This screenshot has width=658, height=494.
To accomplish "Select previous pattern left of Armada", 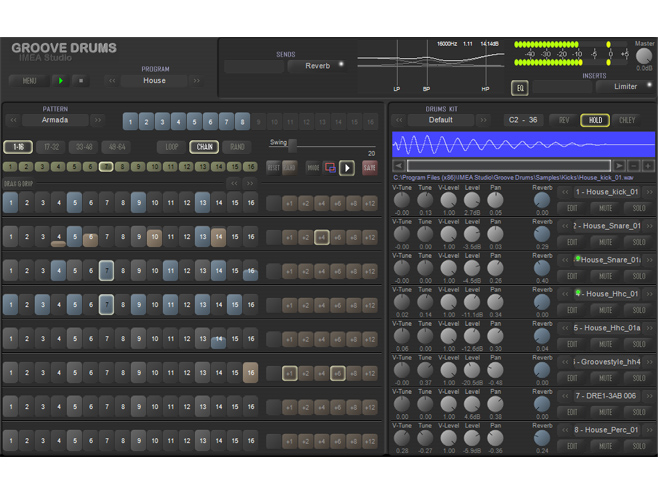I will coord(13,120).
